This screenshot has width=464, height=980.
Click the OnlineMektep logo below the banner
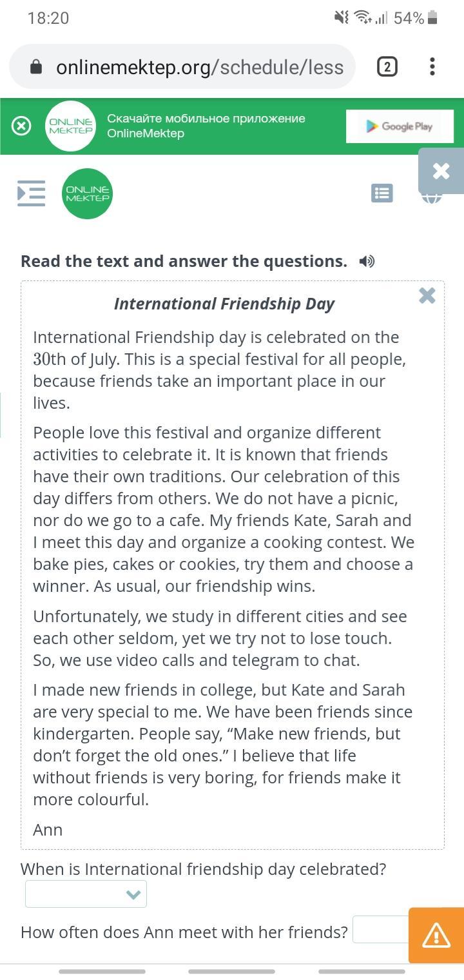click(x=87, y=193)
